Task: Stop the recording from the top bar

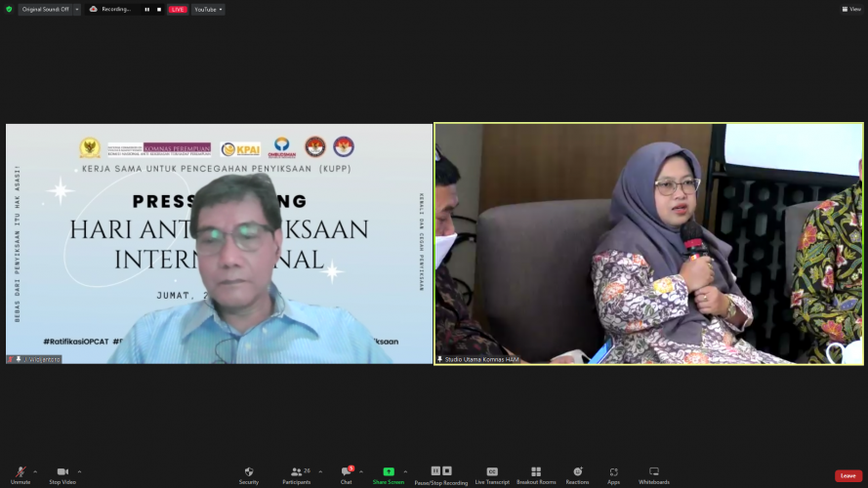Action: (159, 9)
